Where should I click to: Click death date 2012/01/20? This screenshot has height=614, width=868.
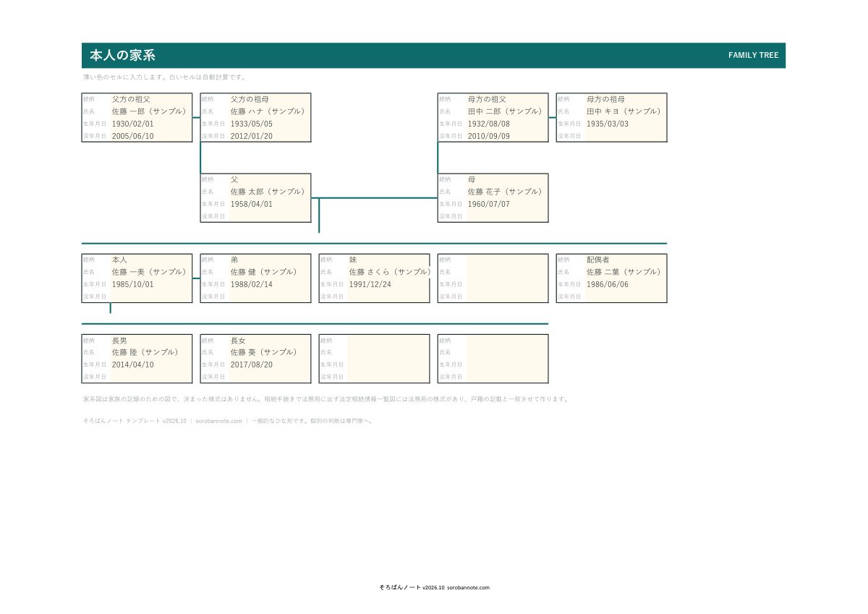(x=270, y=136)
